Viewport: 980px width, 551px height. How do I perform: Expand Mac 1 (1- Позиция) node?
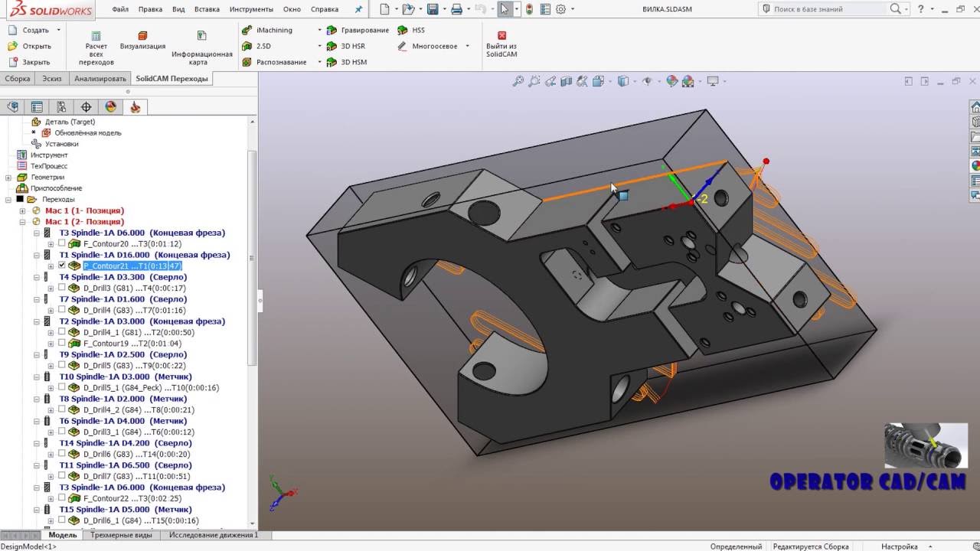click(x=23, y=210)
